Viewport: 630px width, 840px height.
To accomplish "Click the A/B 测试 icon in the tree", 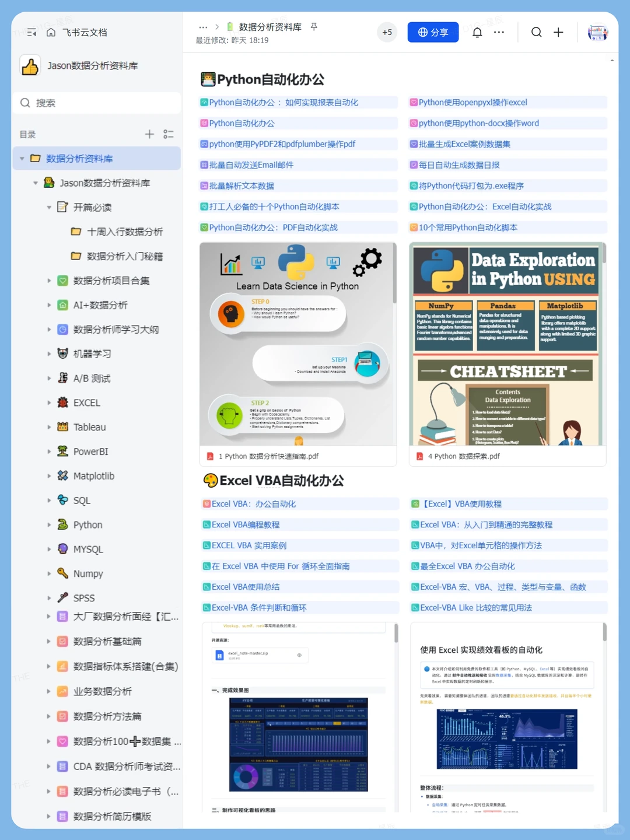I will tap(63, 378).
